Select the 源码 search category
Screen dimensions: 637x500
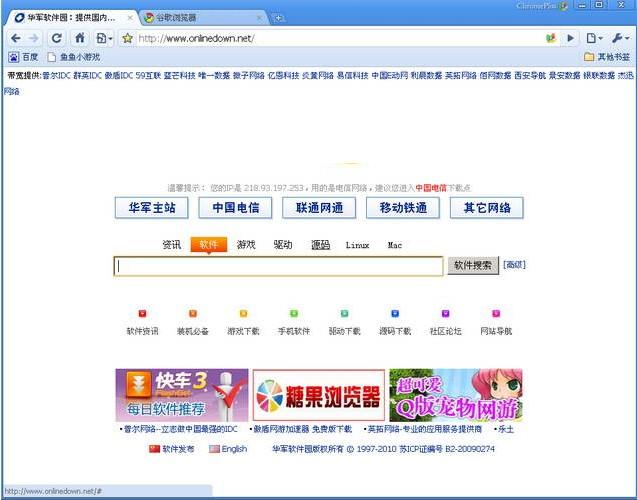(321, 245)
